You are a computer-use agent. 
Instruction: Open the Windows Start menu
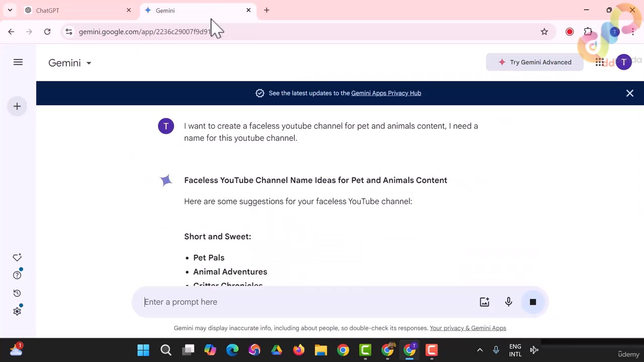(143, 350)
